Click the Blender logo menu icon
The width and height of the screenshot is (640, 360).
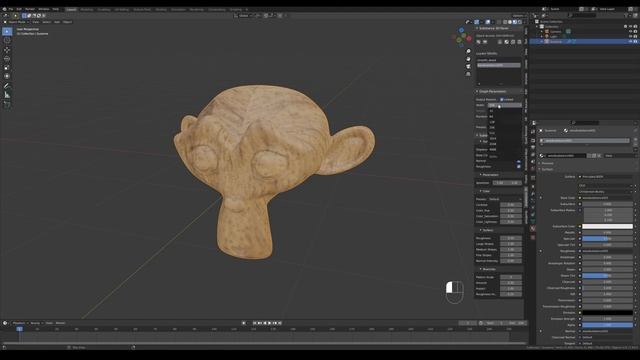pyautogui.click(x=4, y=9)
